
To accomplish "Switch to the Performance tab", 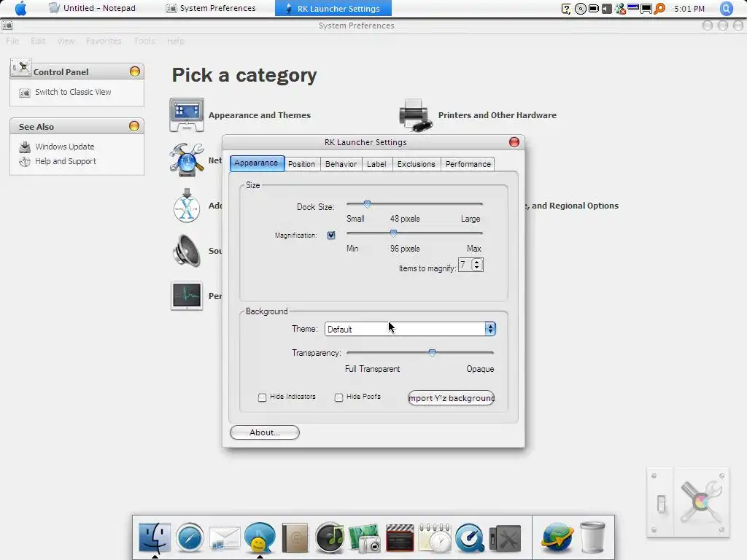I will (x=468, y=164).
